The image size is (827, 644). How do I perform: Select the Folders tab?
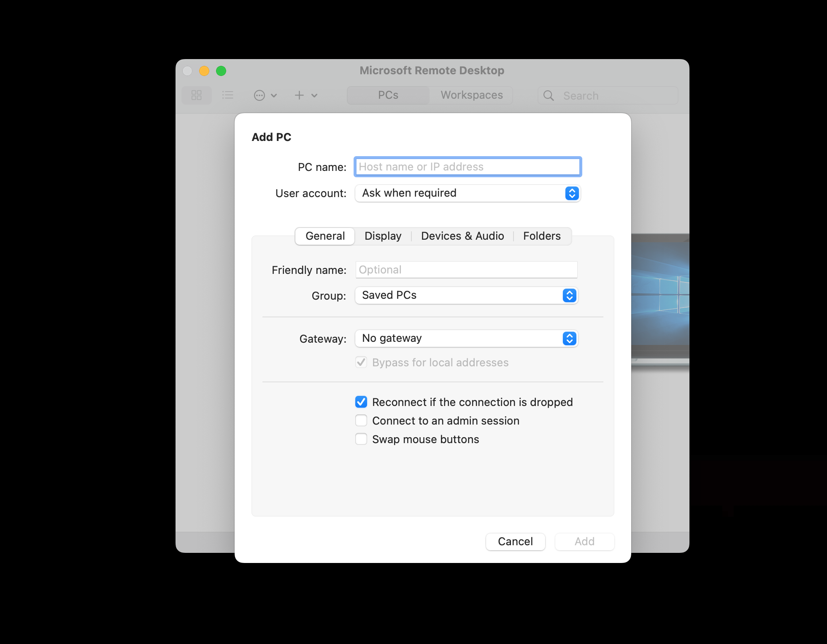coord(542,236)
